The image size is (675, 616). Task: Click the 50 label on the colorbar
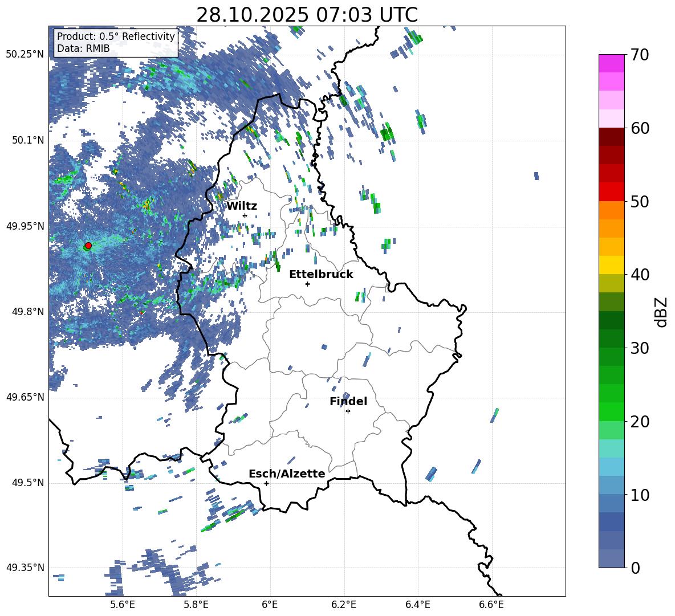[x=639, y=202]
